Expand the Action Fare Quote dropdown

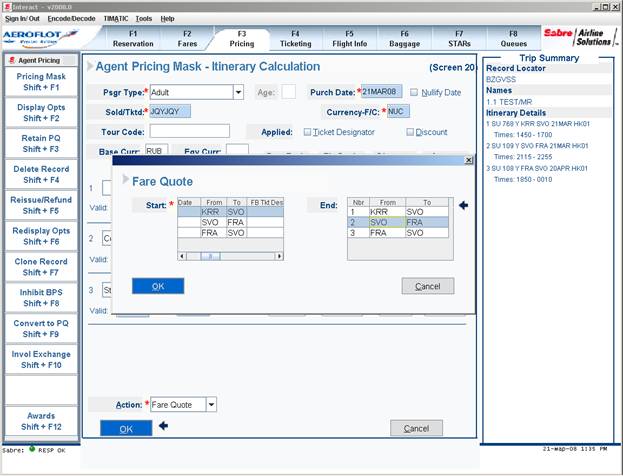[x=211, y=404]
